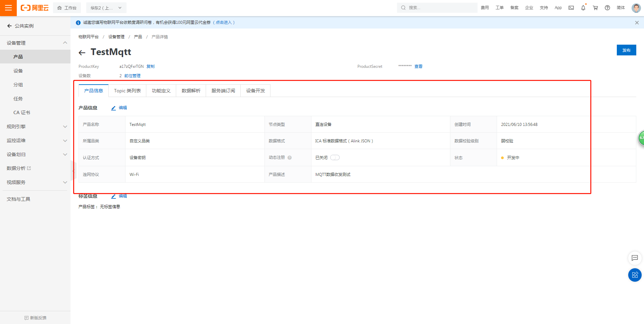Copy the ProductKey via 复制 link
Viewport: 644px width, 324px height.
click(x=150, y=66)
